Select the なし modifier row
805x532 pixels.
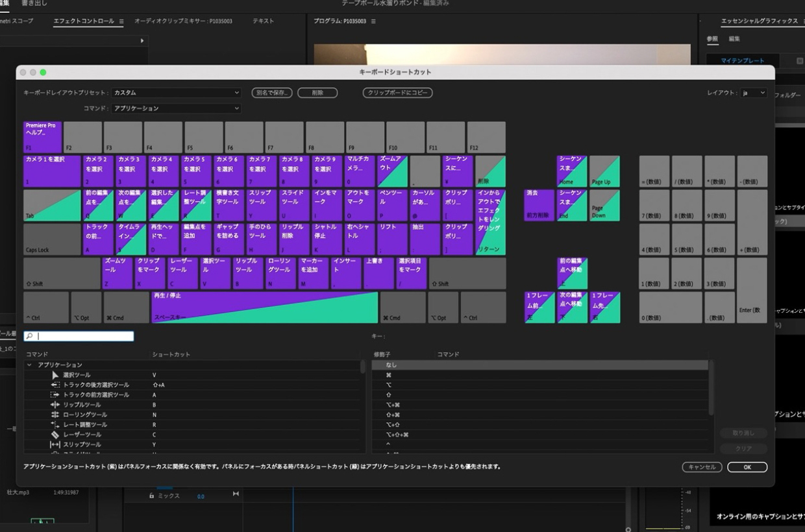(x=540, y=365)
